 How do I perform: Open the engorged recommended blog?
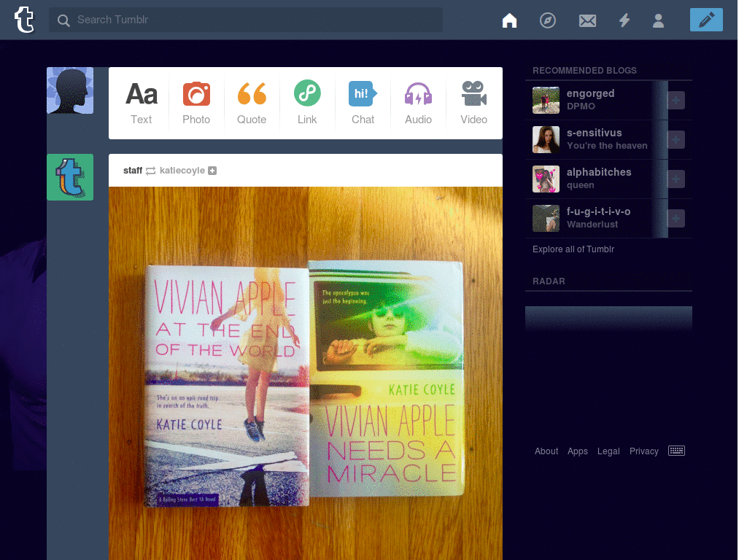coord(590,93)
